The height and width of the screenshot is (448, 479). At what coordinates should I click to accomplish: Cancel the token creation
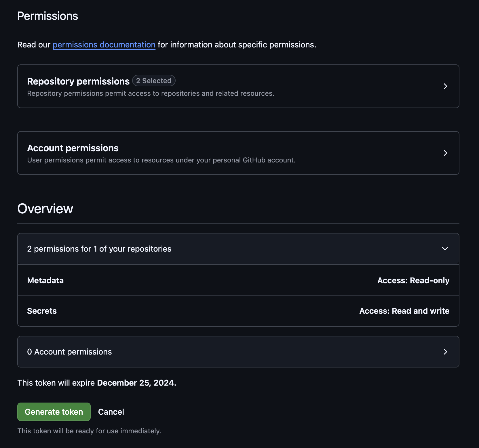(x=111, y=412)
